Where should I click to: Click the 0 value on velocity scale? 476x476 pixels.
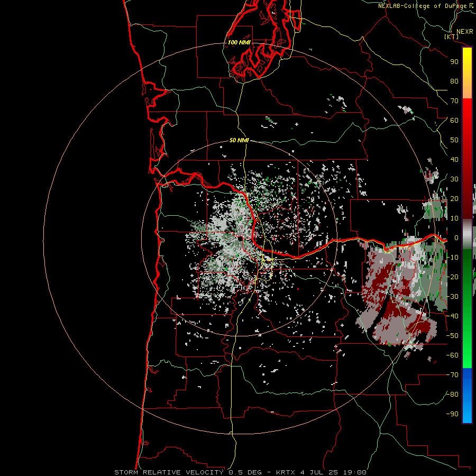click(456, 238)
